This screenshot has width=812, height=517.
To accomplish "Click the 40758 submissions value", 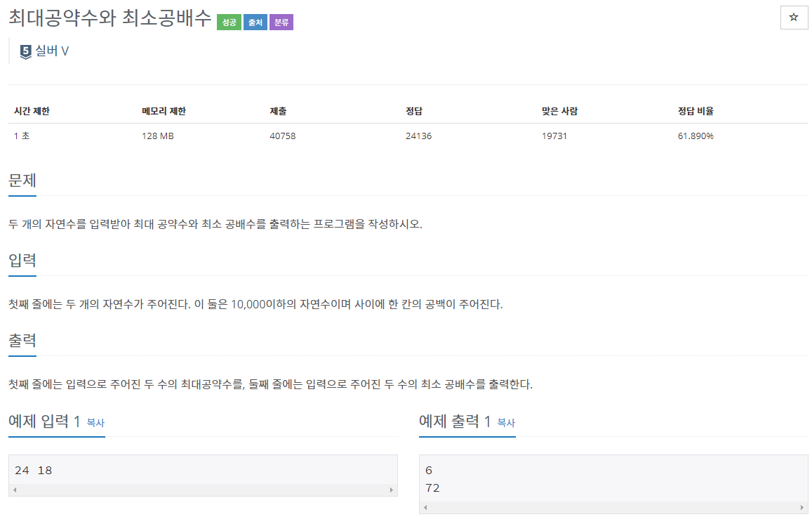I will (x=283, y=136).
